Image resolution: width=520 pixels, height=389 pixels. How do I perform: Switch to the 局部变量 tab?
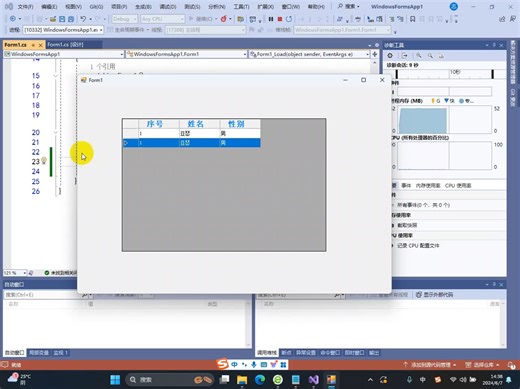coord(39,353)
